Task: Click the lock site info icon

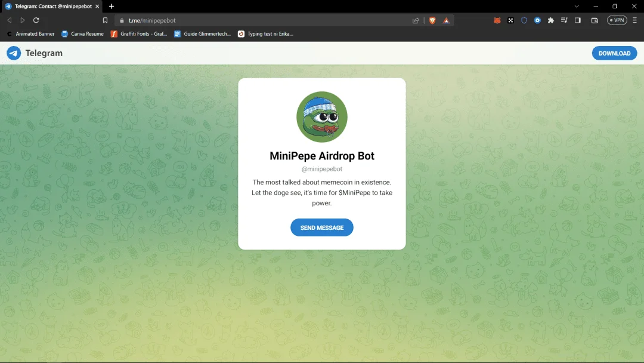Action: click(122, 20)
